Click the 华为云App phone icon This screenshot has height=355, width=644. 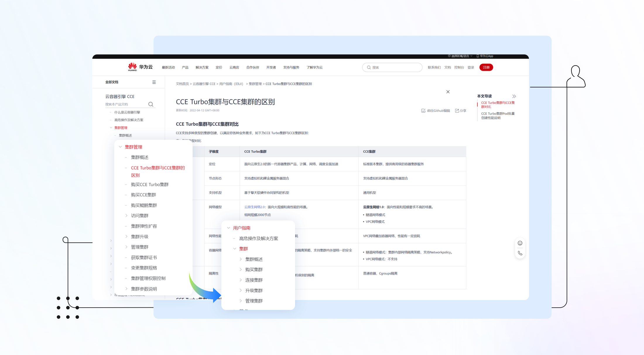click(478, 56)
